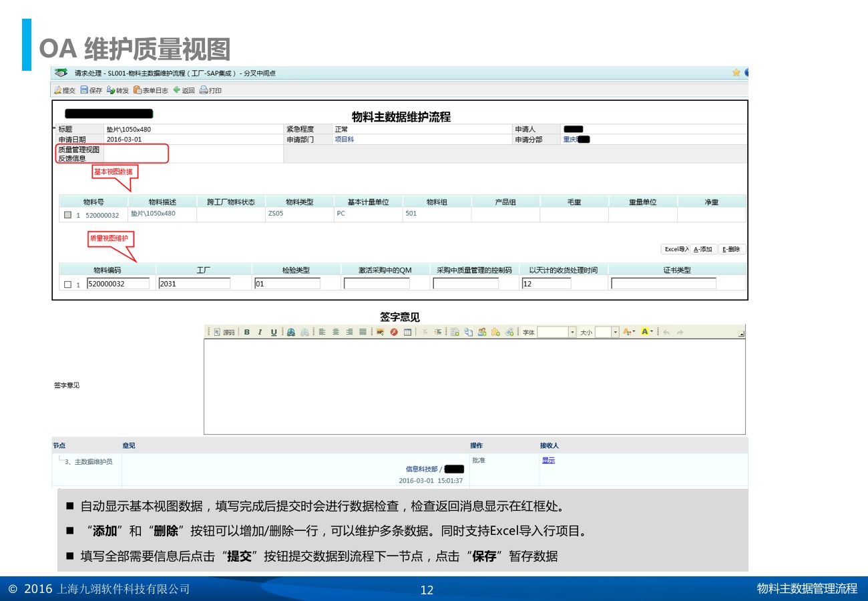Click the 返回 (Return) green arrow
This screenshot has height=601, width=868.
[x=184, y=90]
